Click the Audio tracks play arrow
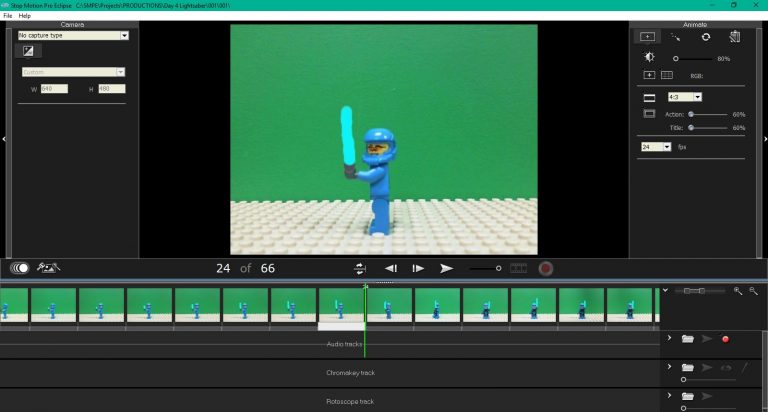Viewport: 768px width, 412px height. [x=707, y=339]
